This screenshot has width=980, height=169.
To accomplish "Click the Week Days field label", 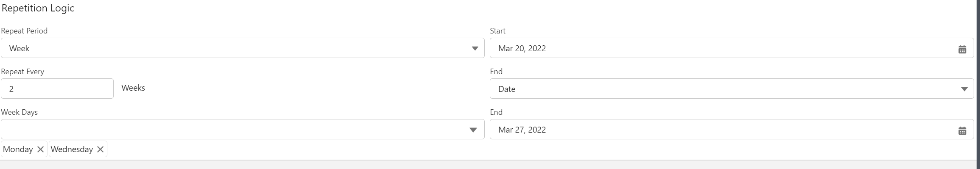I will point(19,112).
